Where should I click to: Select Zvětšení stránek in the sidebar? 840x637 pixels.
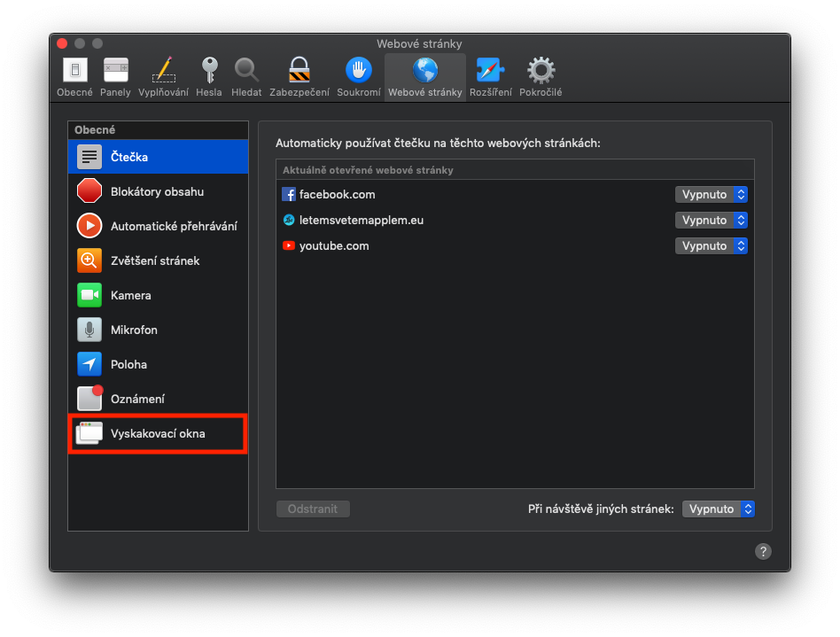[159, 260]
